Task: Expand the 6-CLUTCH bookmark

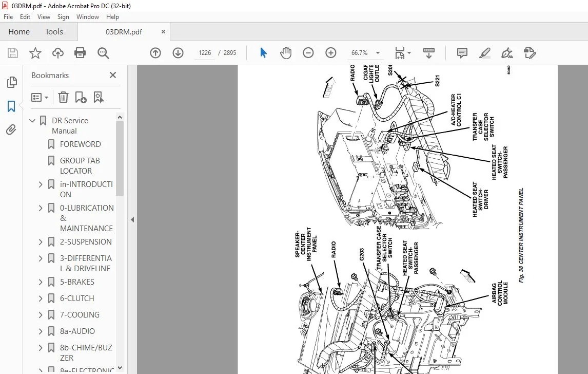Action: point(41,298)
